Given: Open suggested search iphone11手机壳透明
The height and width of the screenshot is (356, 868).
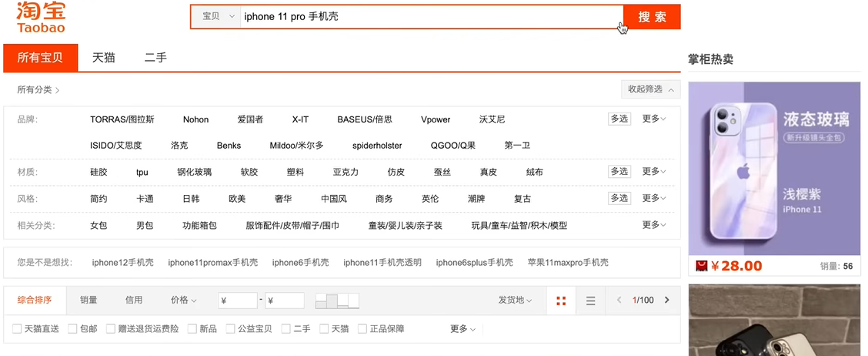Looking at the screenshot, I should tap(382, 262).
